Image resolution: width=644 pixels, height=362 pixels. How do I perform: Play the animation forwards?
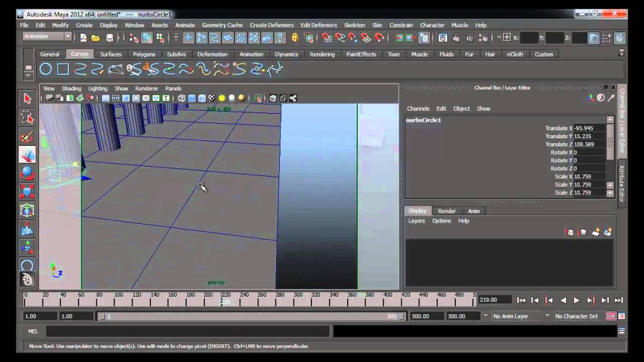(x=576, y=300)
